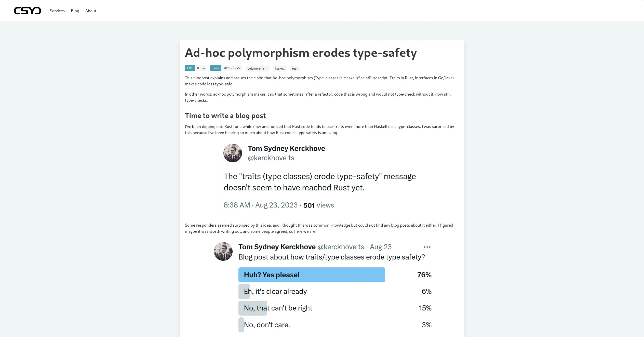Click the Date badge label

(216, 68)
